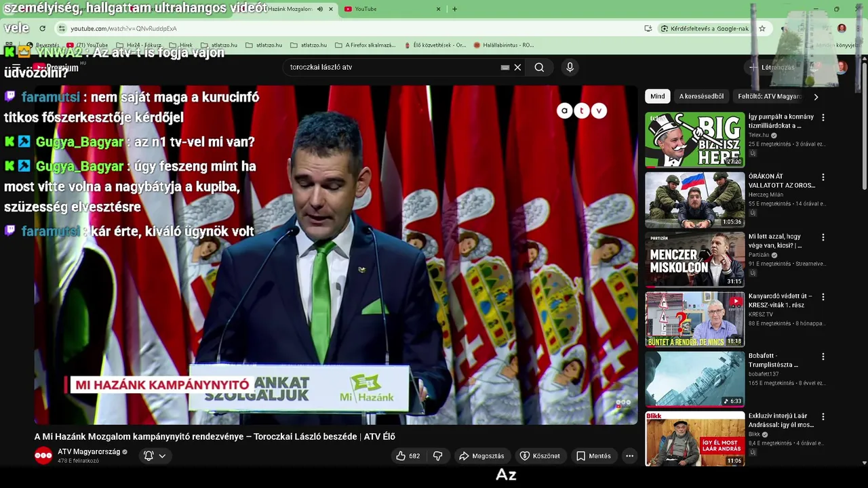Like the video with 682 likes
This screenshot has width=868, height=488.
408,456
